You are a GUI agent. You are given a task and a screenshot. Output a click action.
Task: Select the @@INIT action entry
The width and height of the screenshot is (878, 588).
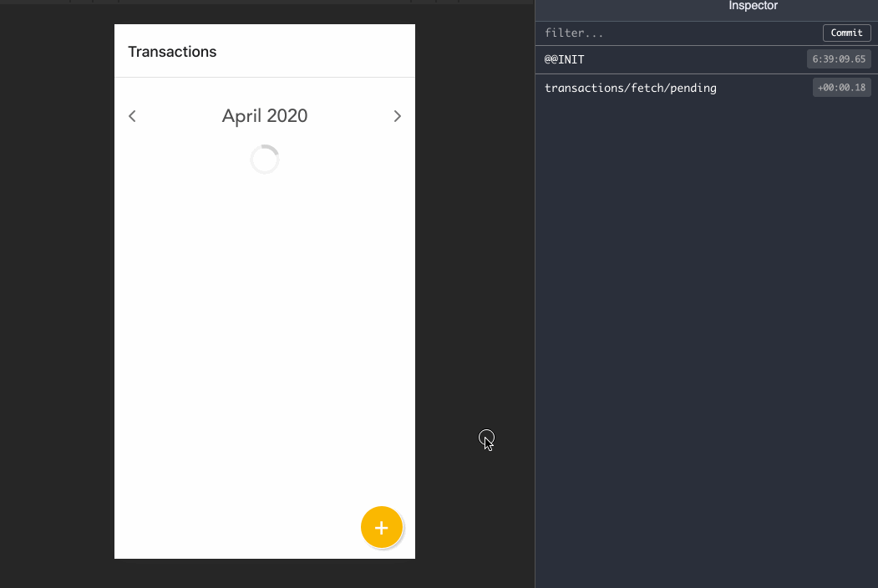tap(707, 59)
